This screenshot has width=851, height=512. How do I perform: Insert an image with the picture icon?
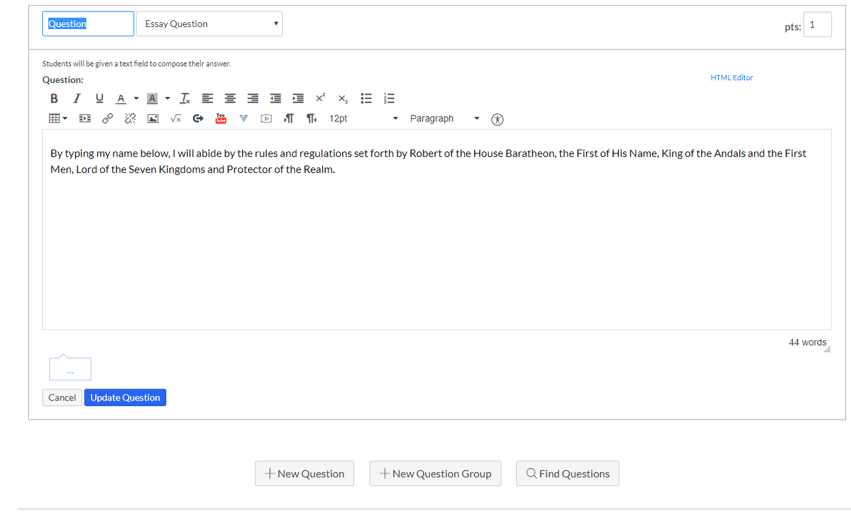tap(153, 119)
